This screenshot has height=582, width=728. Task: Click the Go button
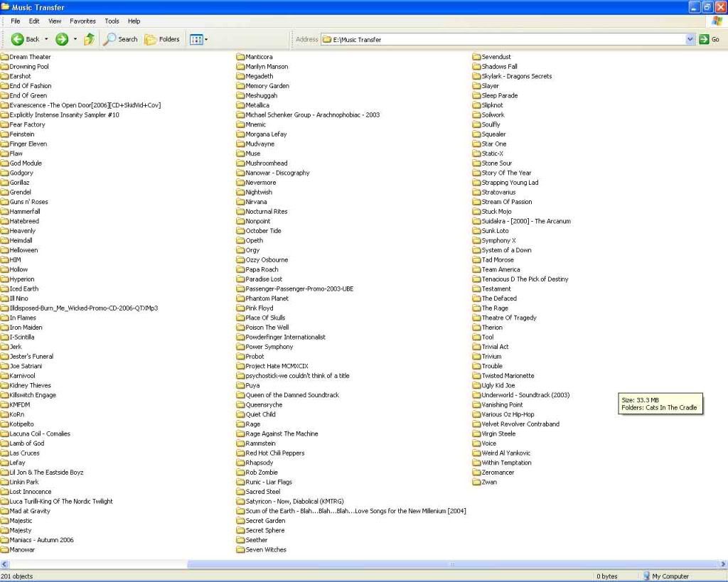709,40
